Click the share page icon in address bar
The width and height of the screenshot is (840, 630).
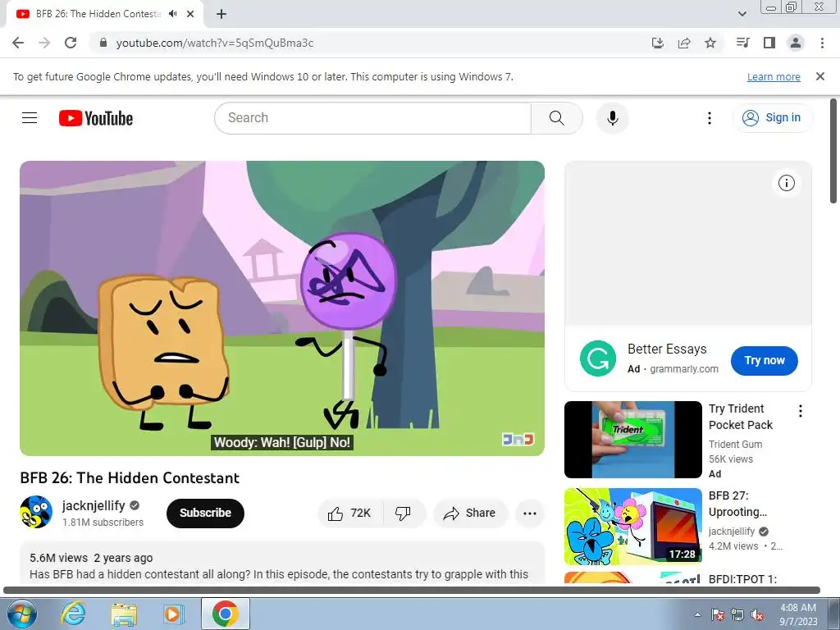point(684,43)
